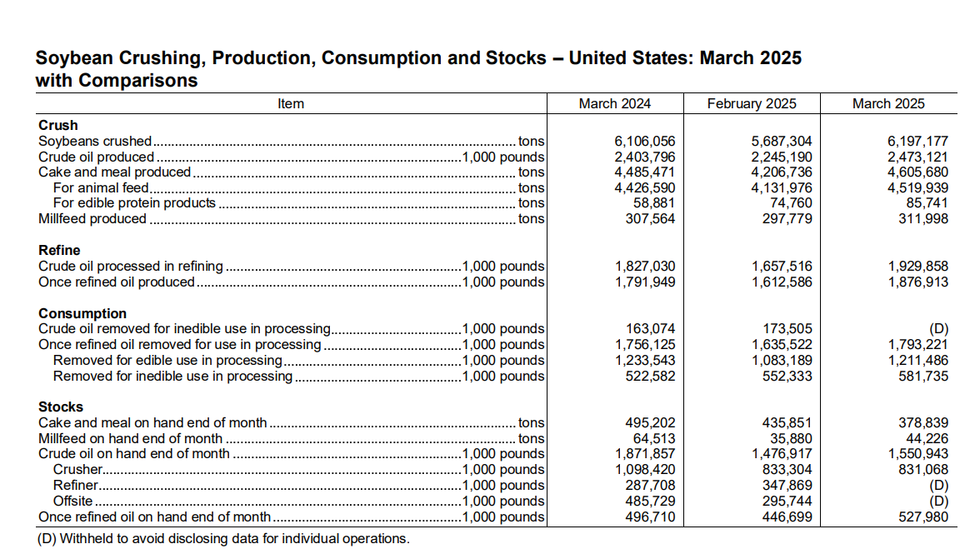The image size is (980, 559).
Task: Select the Crush section heading
Action: pyautogui.click(x=58, y=125)
